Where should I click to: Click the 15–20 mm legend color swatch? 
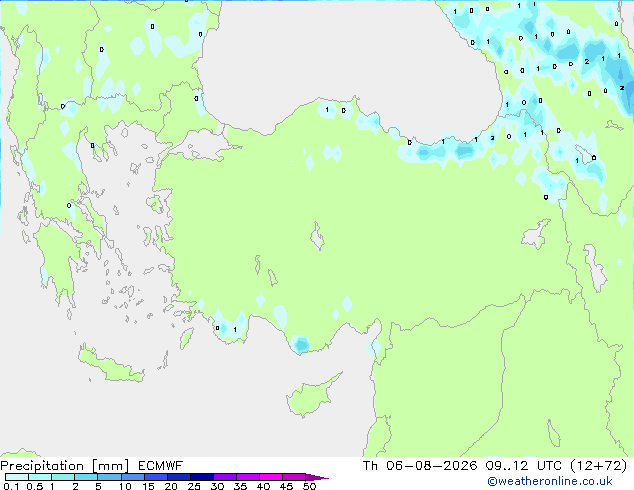(x=155, y=477)
